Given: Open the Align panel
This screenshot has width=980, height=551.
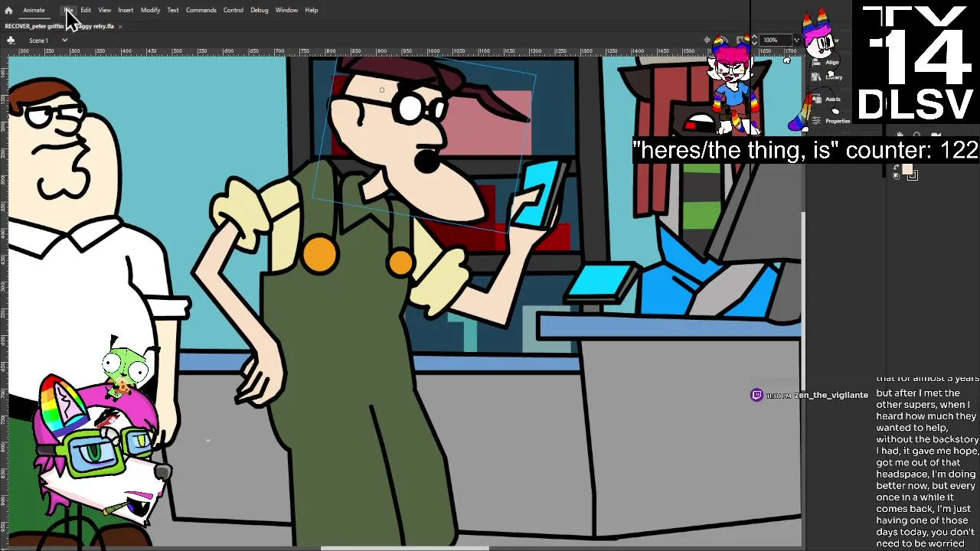Looking at the screenshot, I should (827, 62).
